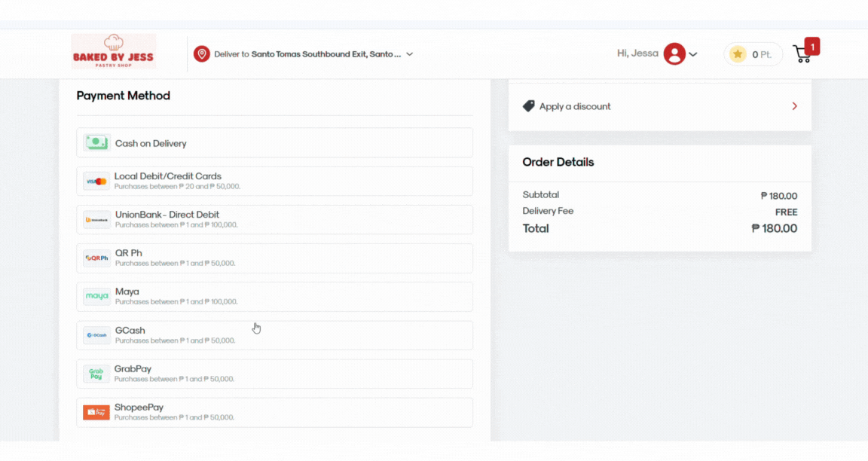The height and width of the screenshot is (461, 868).
Task: Click the Order Details heading
Action: (558, 162)
